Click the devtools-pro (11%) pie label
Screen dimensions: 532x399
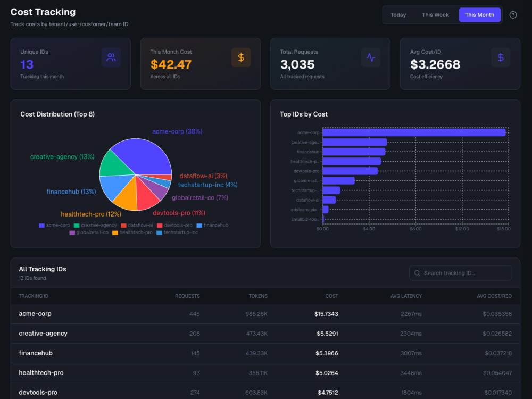[x=179, y=213]
